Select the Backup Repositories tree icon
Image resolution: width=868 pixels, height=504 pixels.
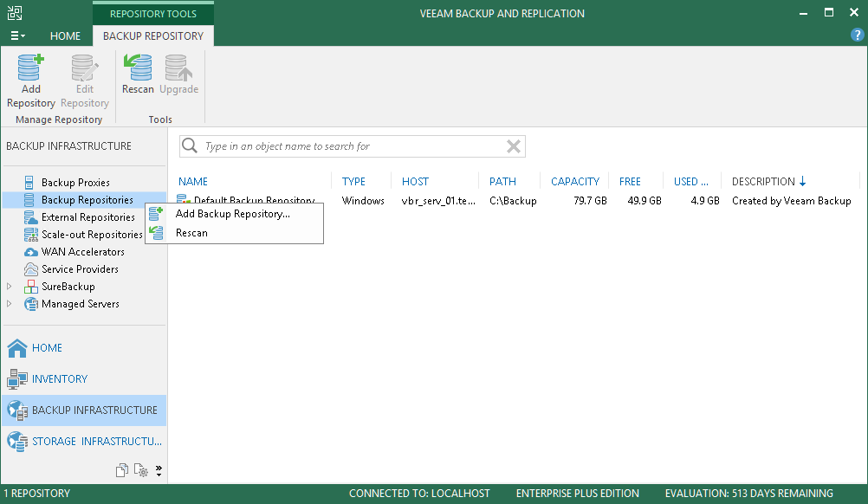[29, 200]
